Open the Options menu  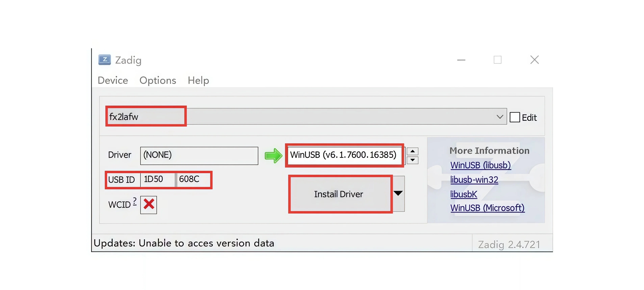158,81
